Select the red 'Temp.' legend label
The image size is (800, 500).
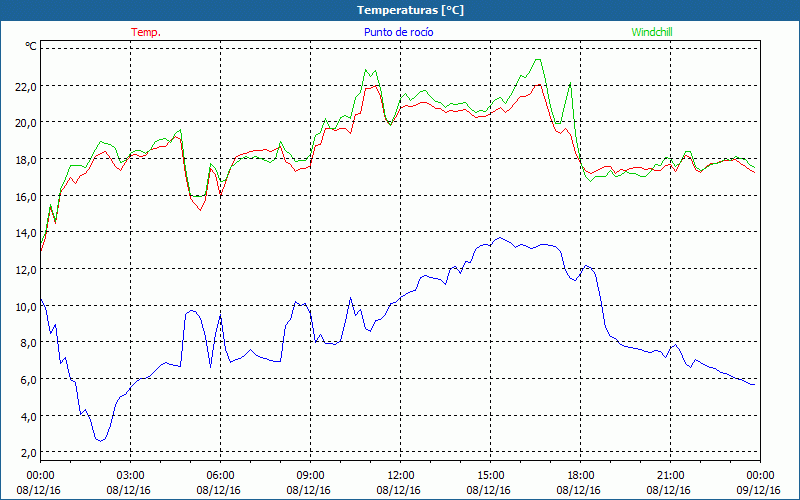pos(146,32)
